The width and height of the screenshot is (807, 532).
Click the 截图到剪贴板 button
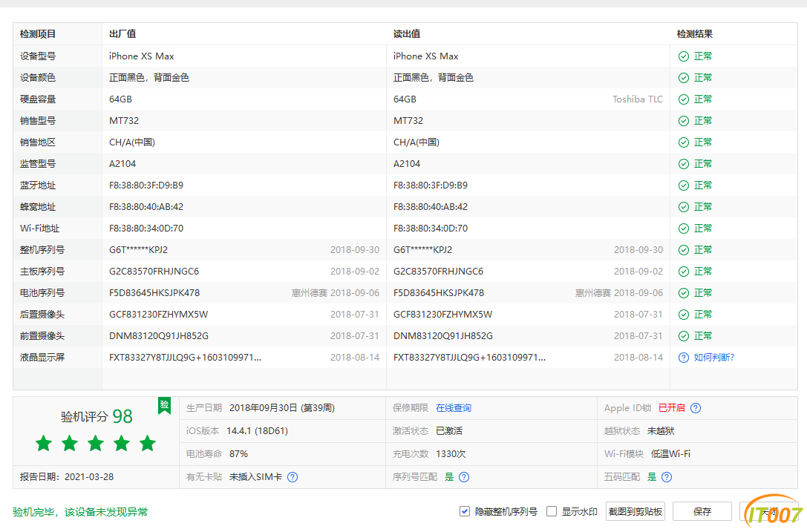coord(636,511)
